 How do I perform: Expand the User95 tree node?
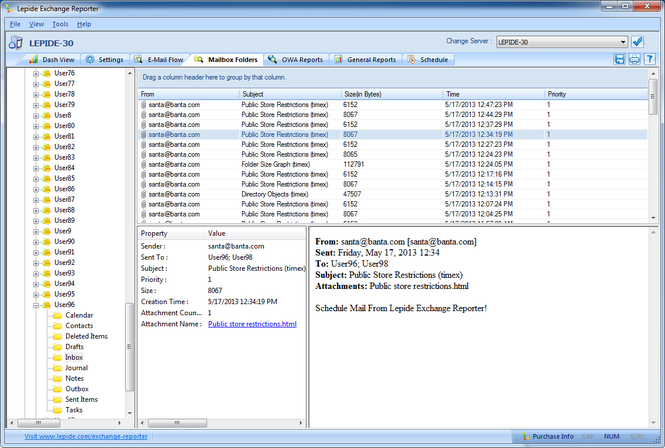(x=36, y=294)
